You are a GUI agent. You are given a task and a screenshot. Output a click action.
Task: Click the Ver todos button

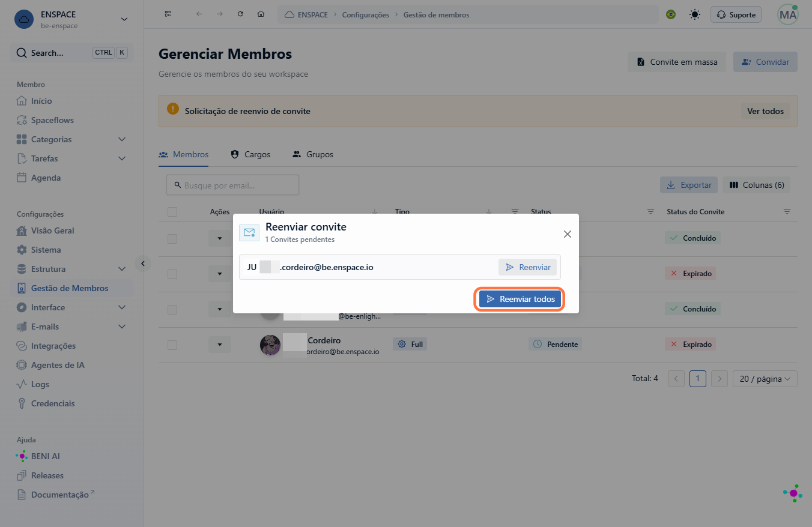coord(765,111)
